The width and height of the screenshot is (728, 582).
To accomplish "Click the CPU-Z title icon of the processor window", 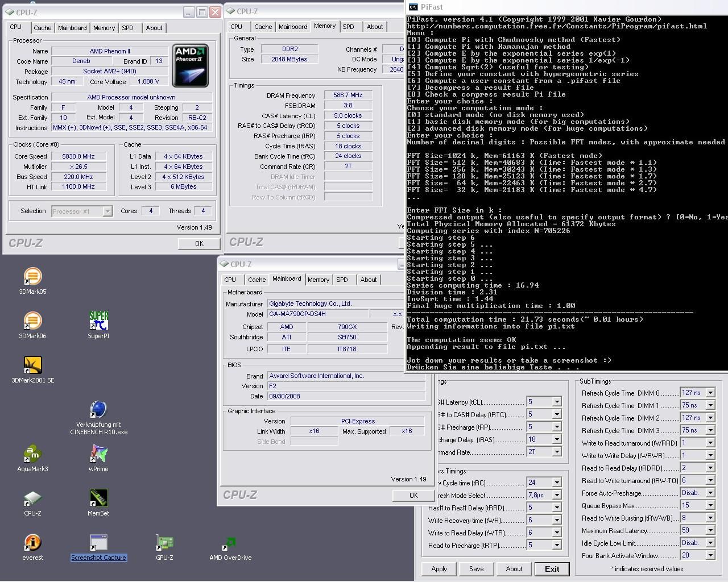I will pyautogui.click(x=10, y=12).
